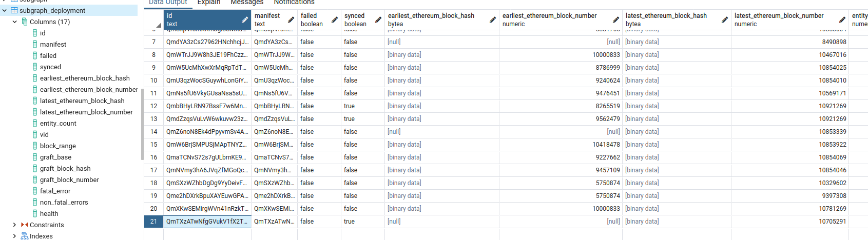
Task: Select row number 21 header
Action: pos(153,222)
